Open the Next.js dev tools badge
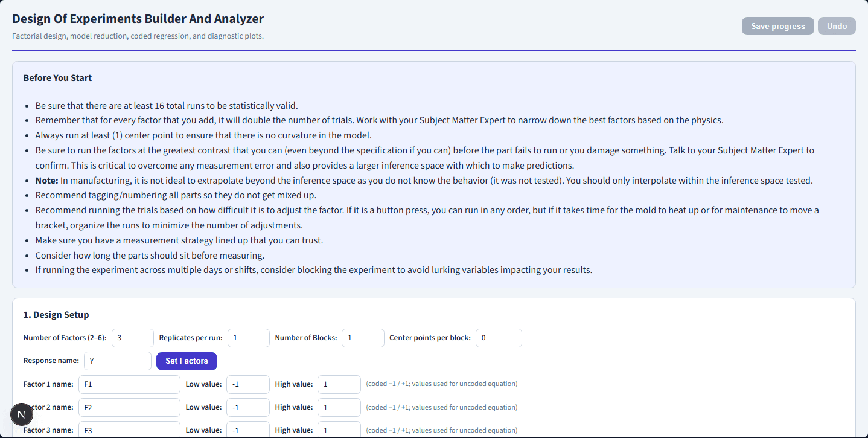The height and width of the screenshot is (438, 868). pyautogui.click(x=22, y=414)
